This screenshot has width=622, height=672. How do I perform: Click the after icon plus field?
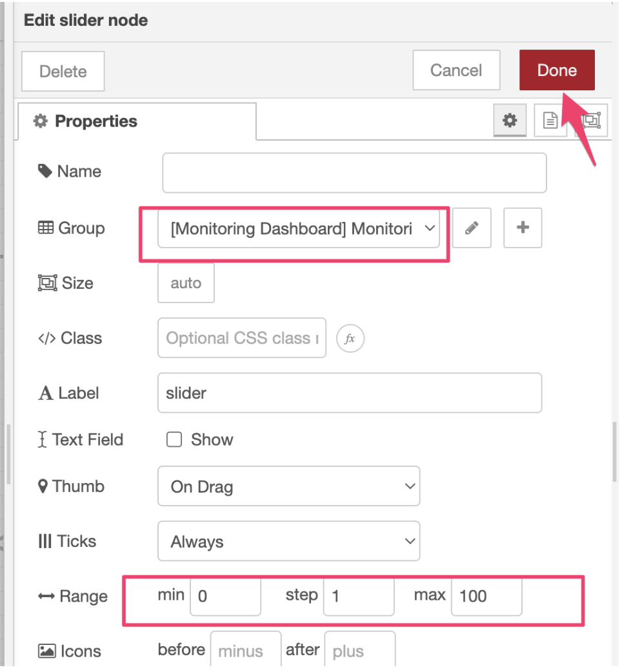pos(359,649)
